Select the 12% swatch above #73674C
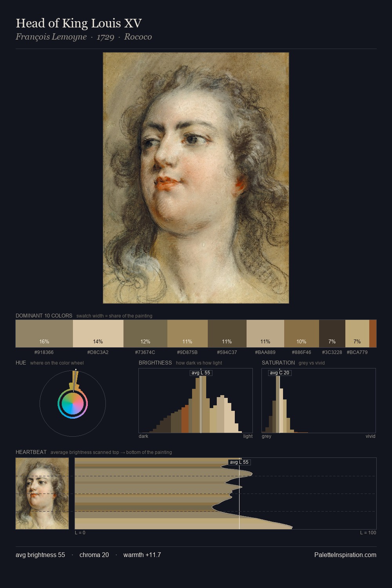This screenshot has width=392, height=588. coord(145,334)
